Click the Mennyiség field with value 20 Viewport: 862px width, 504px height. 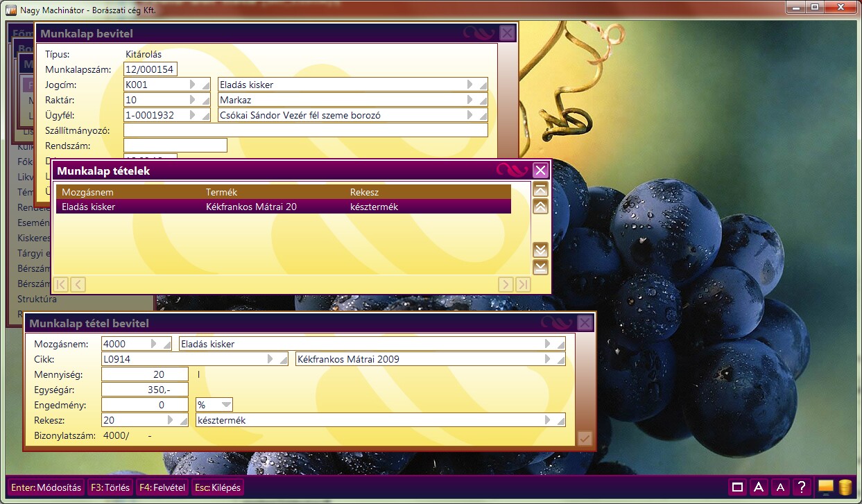(x=145, y=374)
